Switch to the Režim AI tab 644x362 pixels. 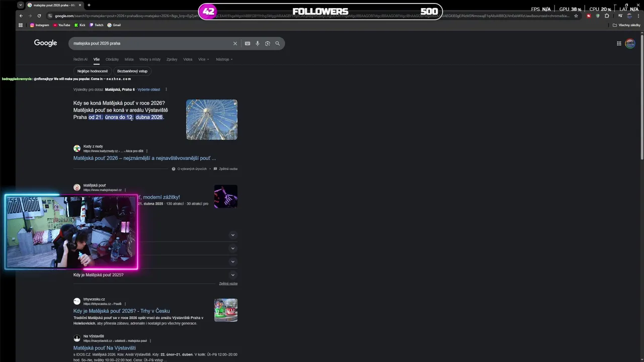(x=80, y=59)
